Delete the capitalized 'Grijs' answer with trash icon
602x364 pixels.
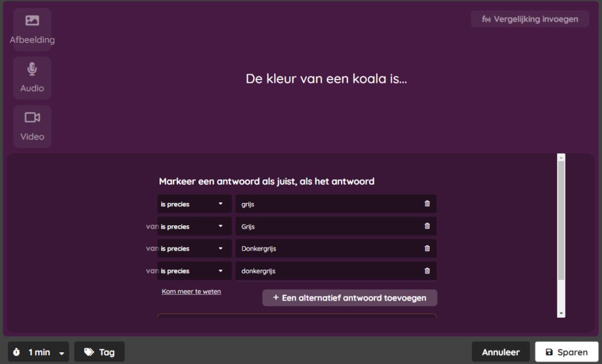427,226
